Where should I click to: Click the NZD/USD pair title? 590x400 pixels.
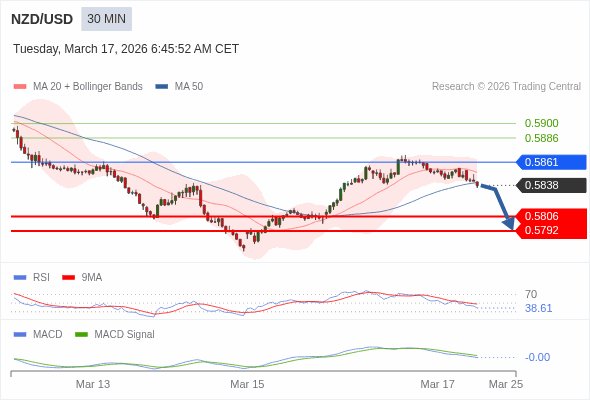pyautogui.click(x=42, y=19)
